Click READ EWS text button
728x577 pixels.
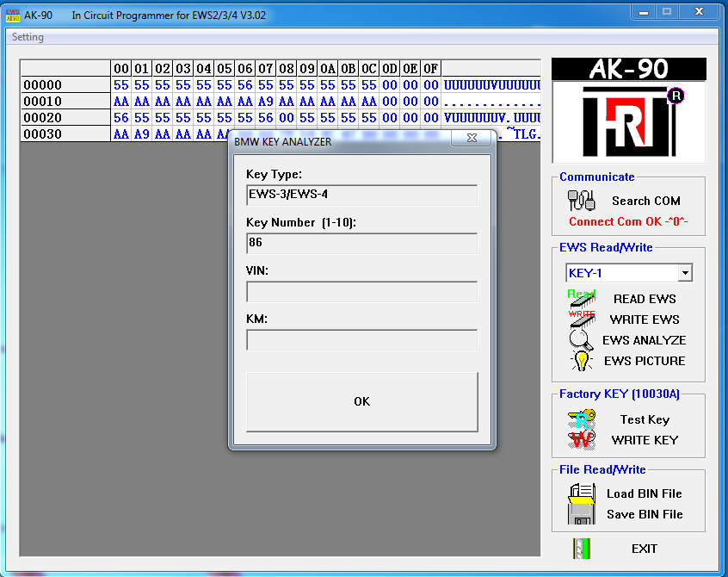[645, 299]
